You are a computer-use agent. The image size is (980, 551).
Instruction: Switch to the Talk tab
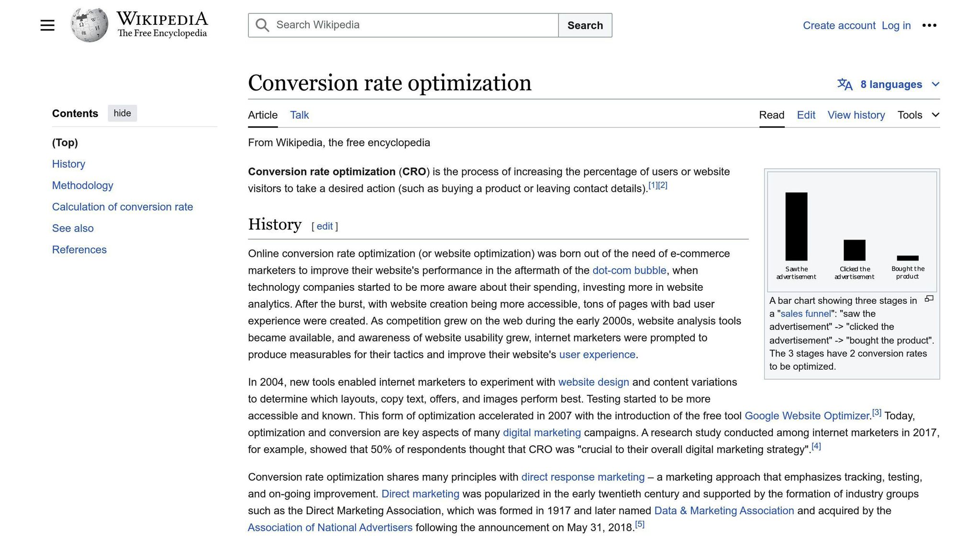click(x=299, y=115)
